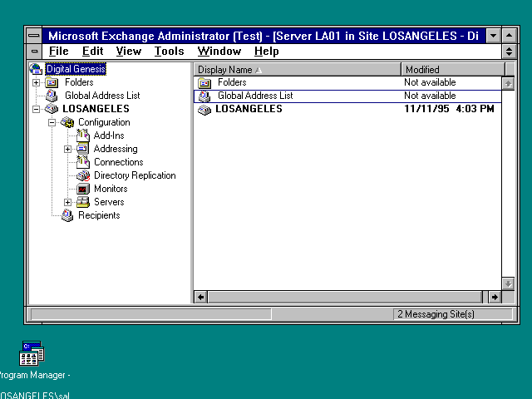Select the Connections tree label
The image size is (532, 399).
[x=119, y=162]
